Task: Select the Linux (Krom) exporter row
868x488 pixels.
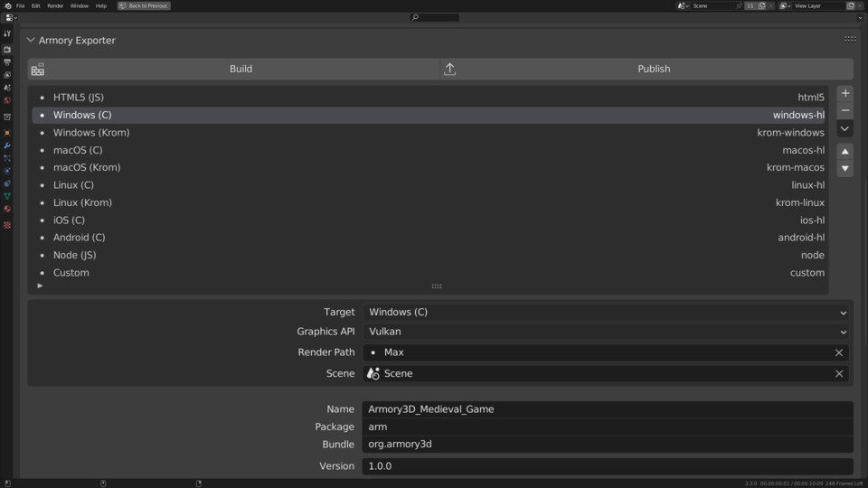Action: pos(429,203)
